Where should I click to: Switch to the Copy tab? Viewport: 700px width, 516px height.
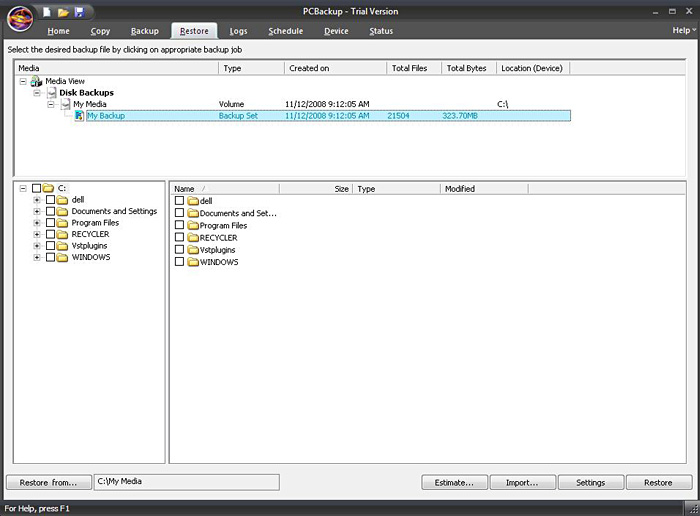[x=100, y=31]
